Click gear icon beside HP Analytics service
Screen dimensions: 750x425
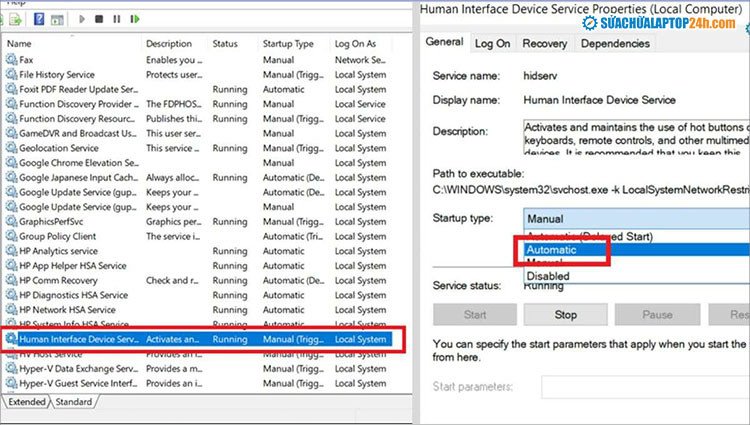(x=11, y=251)
